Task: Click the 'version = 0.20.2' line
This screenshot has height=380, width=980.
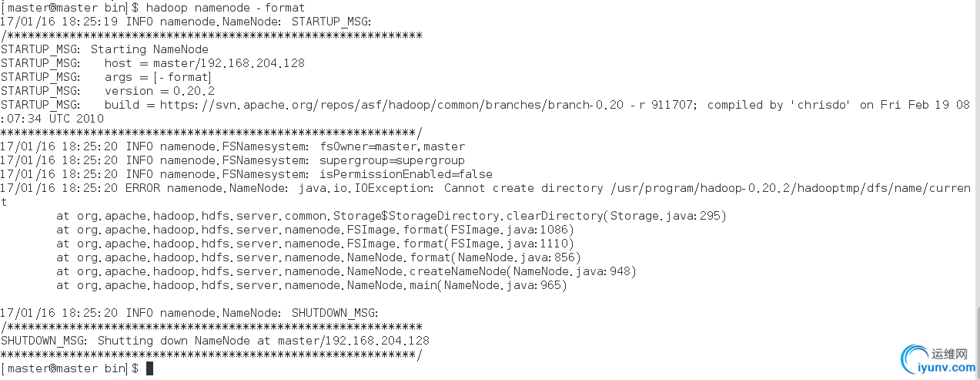Action: (x=96, y=91)
